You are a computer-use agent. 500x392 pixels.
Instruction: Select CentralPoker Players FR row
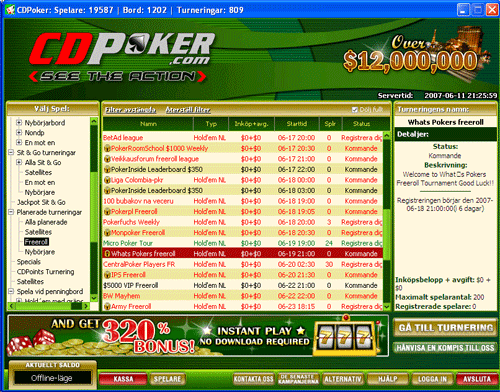pos(243,264)
